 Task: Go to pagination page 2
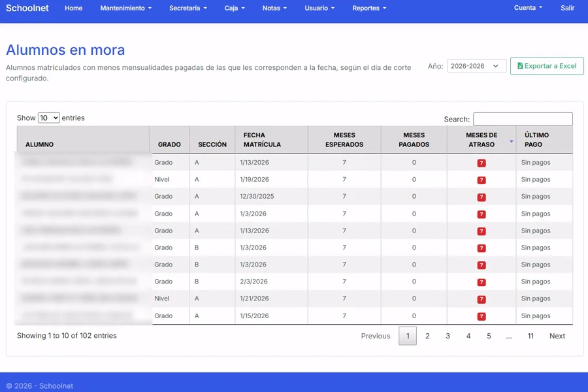(x=427, y=336)
